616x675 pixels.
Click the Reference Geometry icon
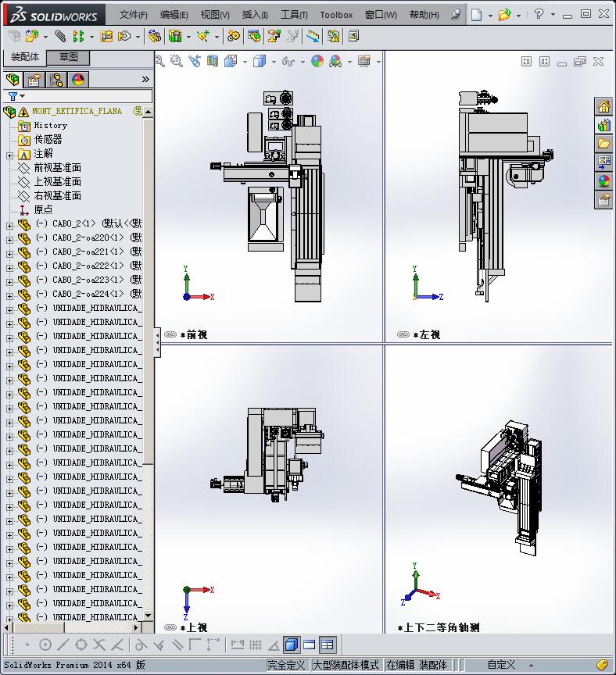[203, 36]
